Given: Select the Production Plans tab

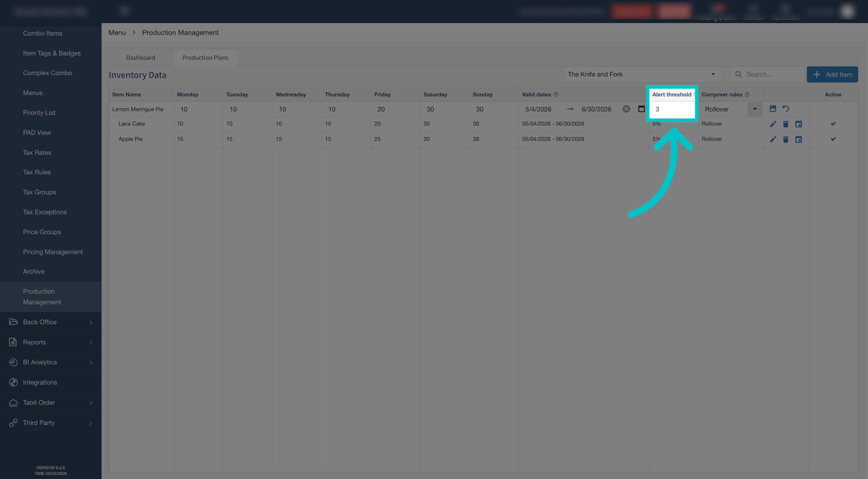Looking at the screenshot, I should (205, 58).
